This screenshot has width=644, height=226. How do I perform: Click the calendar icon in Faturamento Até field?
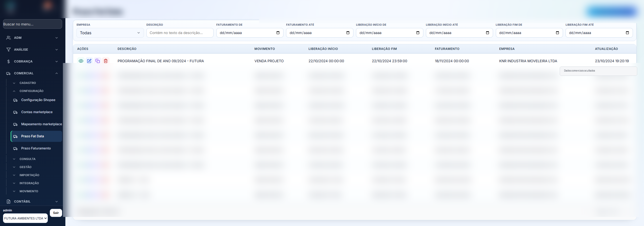click(x=348, y=33)
